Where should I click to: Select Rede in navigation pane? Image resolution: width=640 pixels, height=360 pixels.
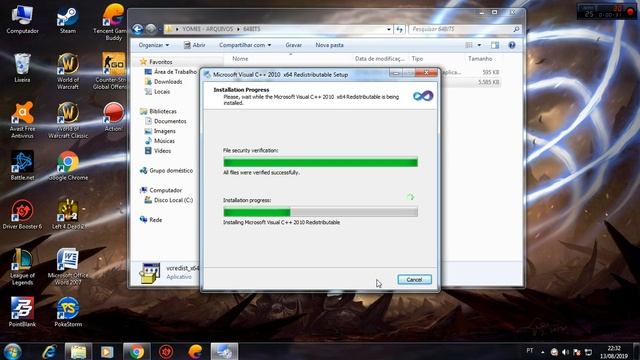(151, 220)
